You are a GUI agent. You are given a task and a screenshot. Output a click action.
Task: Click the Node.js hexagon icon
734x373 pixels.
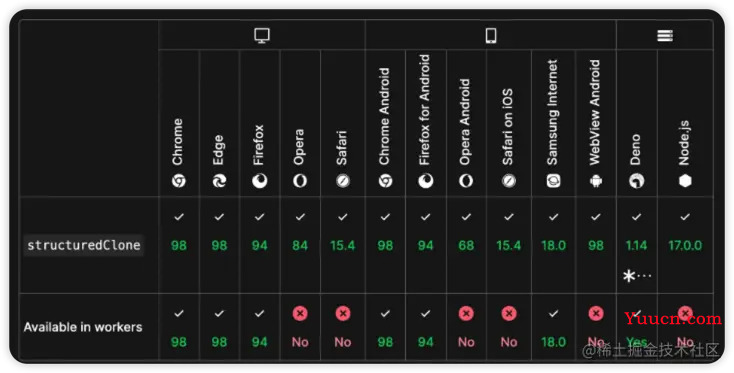tap(685, 181)
